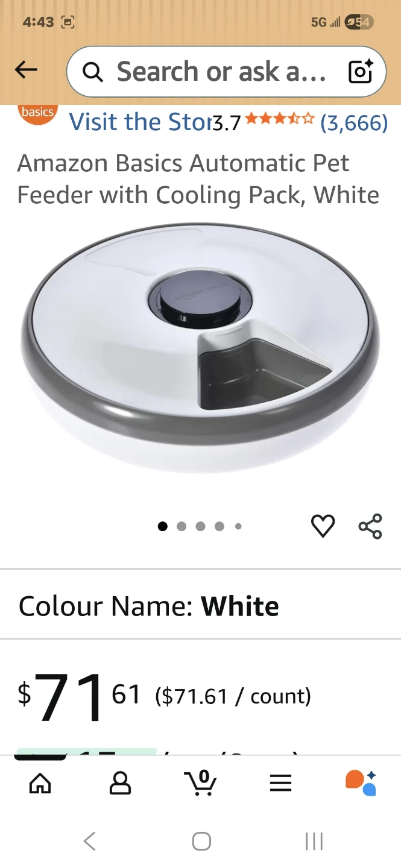401x868 pixels.
Task: Tap the Amazon Basics brand logo
Action: 37,114
